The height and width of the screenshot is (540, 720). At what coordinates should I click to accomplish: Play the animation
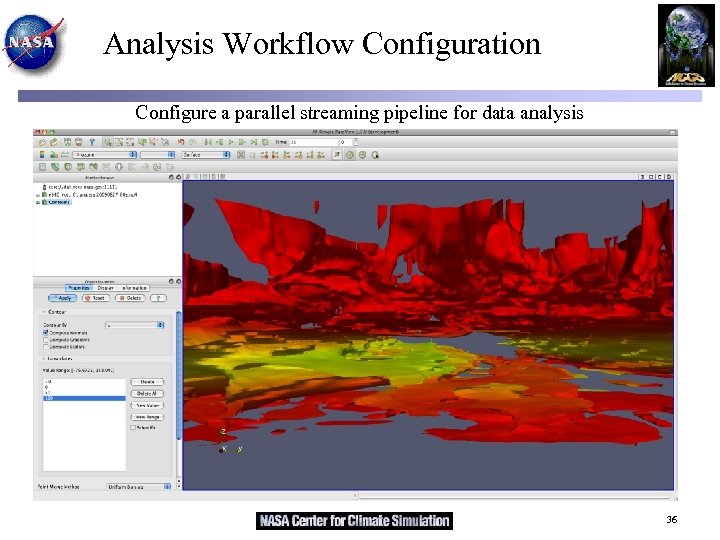[231, 142]
